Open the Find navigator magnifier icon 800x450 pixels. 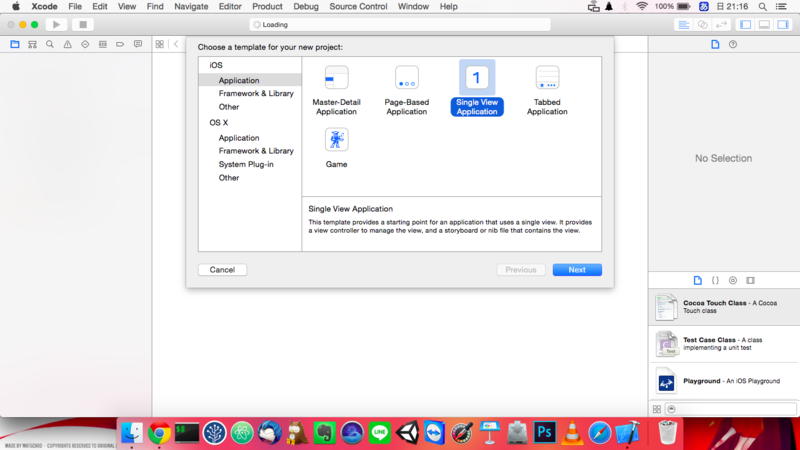50,44
